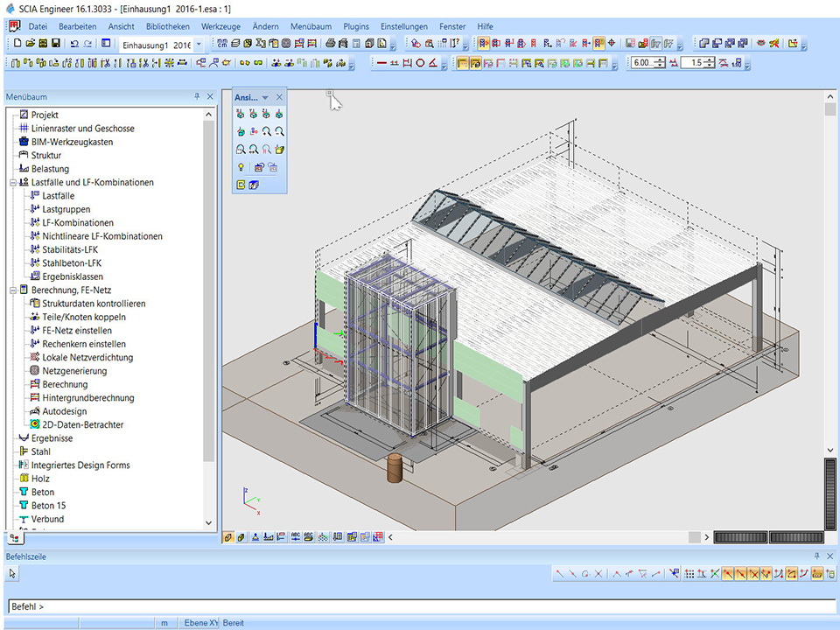
Task: Click the Undo arrow icon
Action: click(x=74, y=43)
